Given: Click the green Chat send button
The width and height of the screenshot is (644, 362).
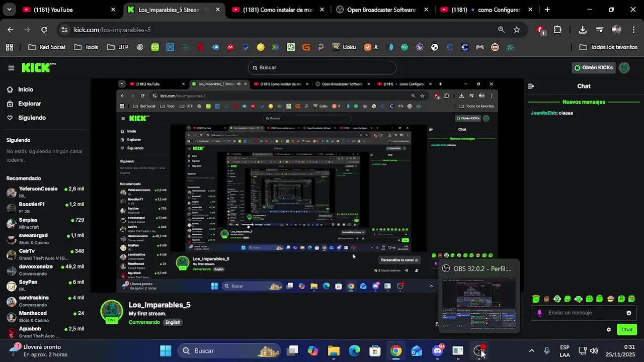Looking at the screenshot, I should click(x=627, y=330).
